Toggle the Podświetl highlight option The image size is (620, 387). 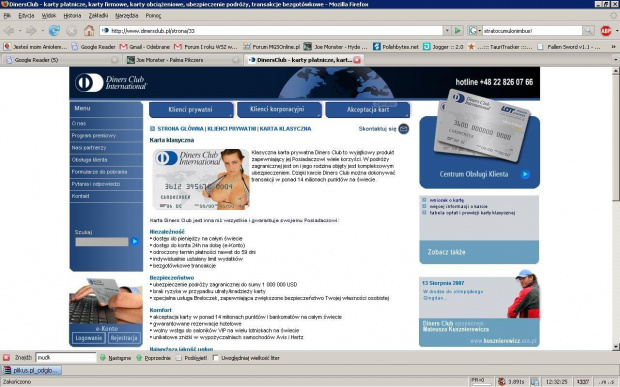[x=192, y=358]
